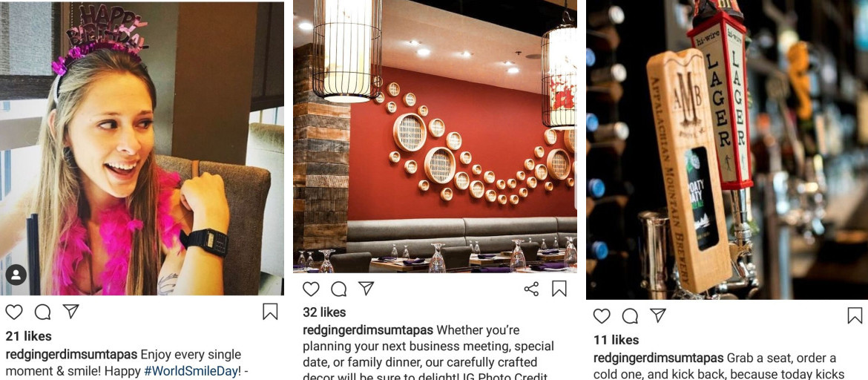View the 11 likes on beer post
Image resolution: width=868 pixels, height=380 pixels.
click(616, 340)
